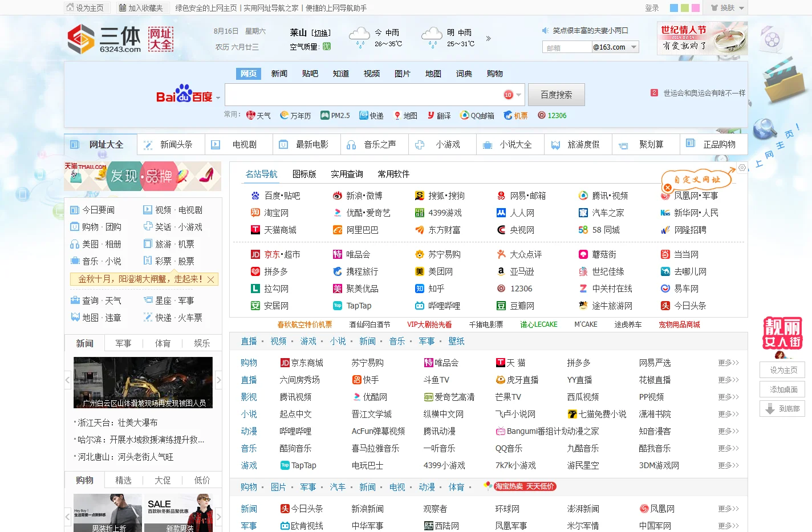
Task: Open the 快递 courier shortcut
Action: (x=371, y=115)
